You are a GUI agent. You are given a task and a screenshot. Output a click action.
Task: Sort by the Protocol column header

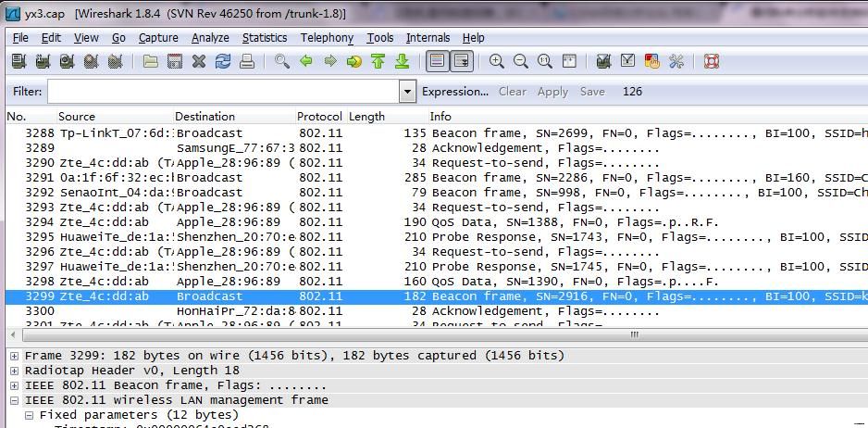click(320, 117)
